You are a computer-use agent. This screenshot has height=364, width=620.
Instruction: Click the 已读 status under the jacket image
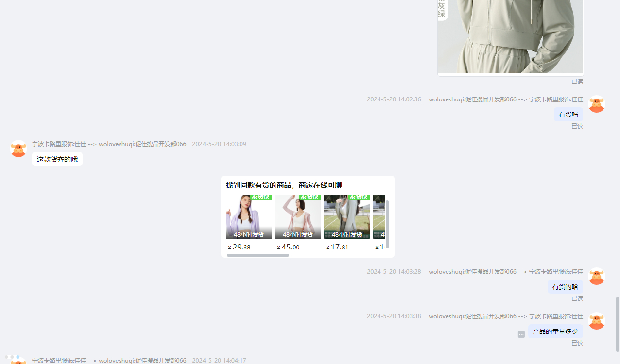(x=577, y=82)
